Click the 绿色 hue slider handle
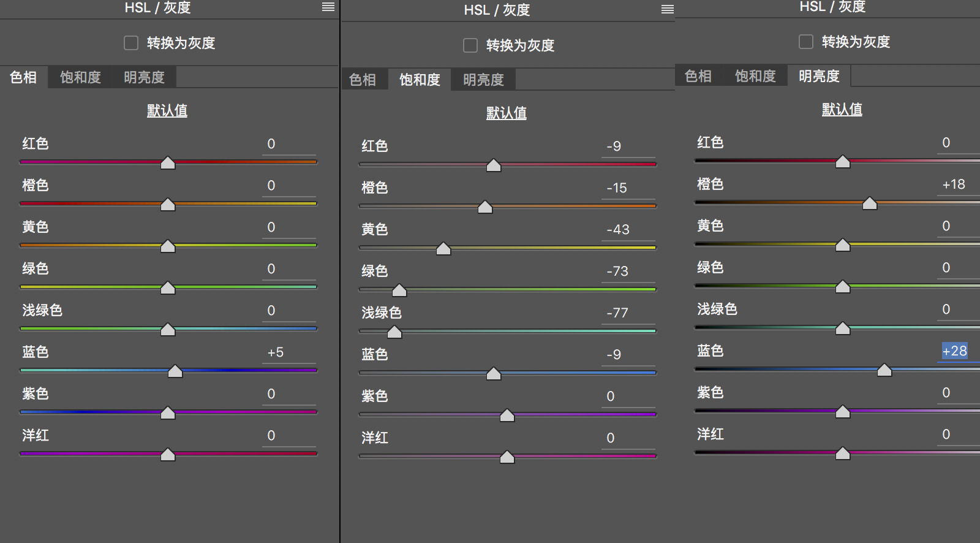 168,288
